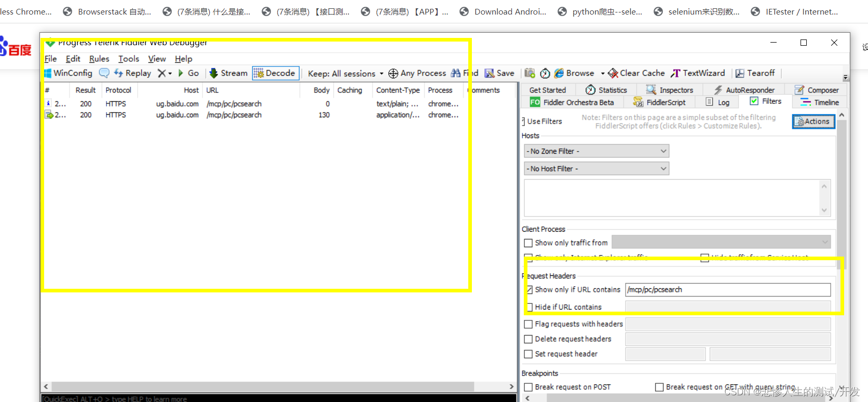Switch to Inspectors tab
868x402 pixels.
tap(670, 90)
